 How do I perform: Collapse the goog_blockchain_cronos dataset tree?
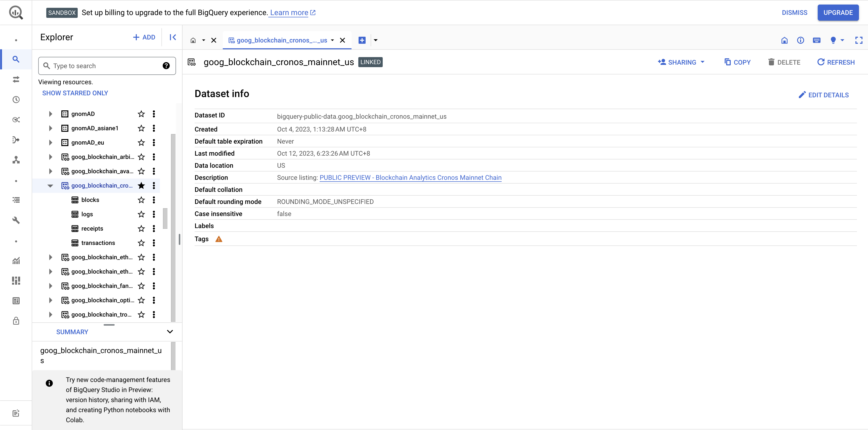(50, 186)
